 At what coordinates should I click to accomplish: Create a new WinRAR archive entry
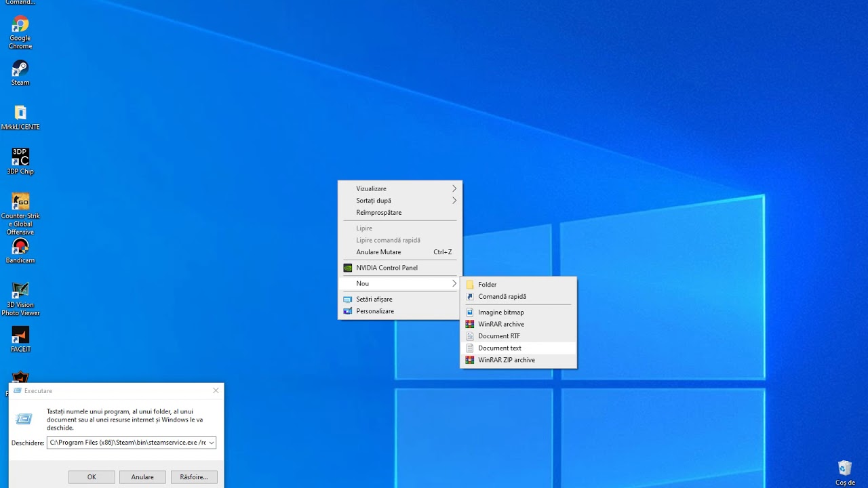point(518,324)
